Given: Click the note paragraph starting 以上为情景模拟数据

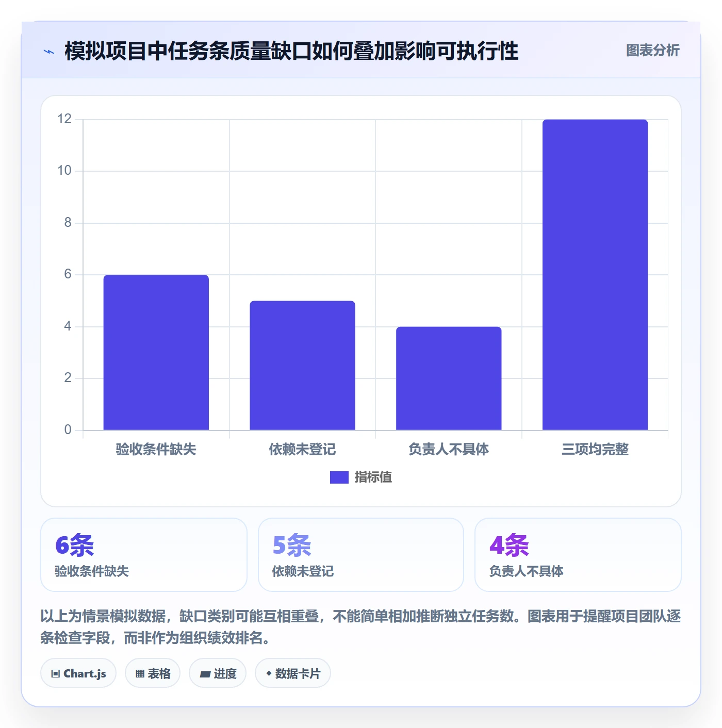Looking at the screenshot, I should tap(361, 627).
